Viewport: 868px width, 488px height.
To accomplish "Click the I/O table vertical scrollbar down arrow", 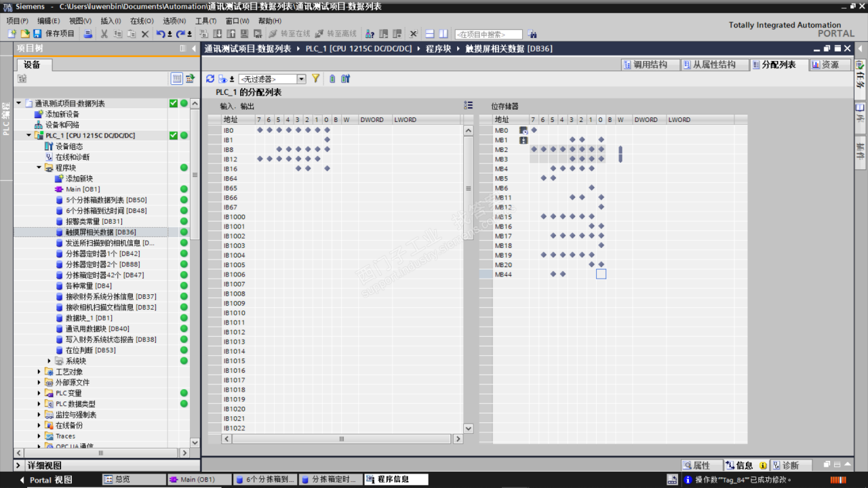I will click(468, 428).
